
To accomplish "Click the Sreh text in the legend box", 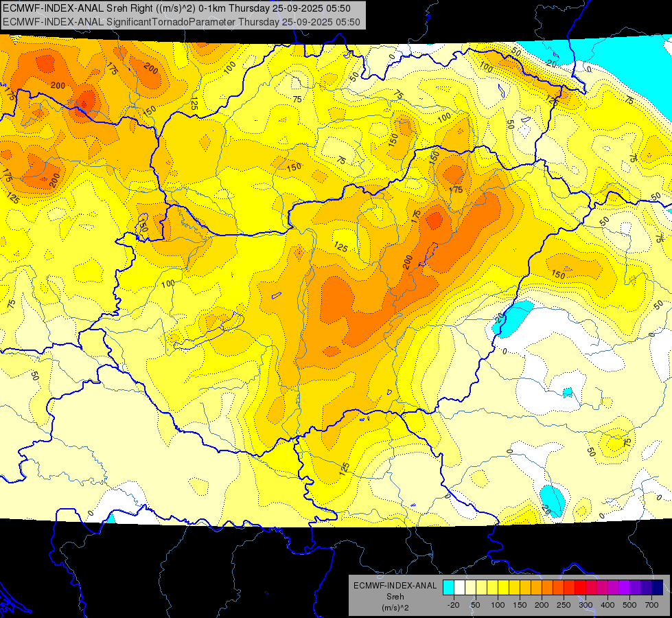I will 395,597.
